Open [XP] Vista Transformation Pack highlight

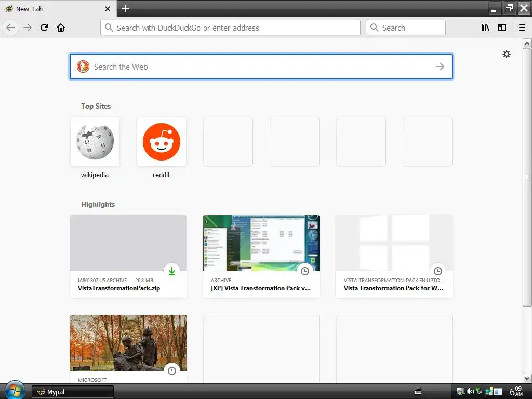(x=261, y=257)
